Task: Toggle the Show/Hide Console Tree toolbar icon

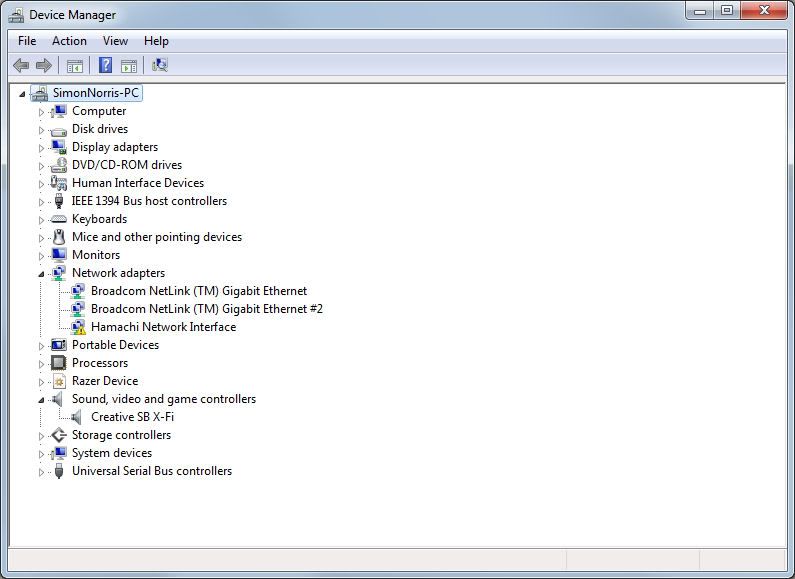Action: 74,66
